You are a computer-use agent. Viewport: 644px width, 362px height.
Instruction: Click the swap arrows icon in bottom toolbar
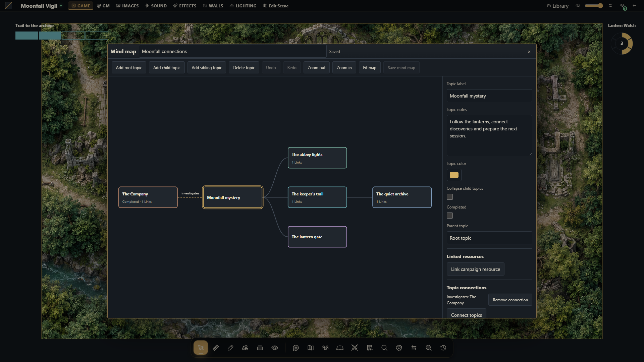point(414,348)
